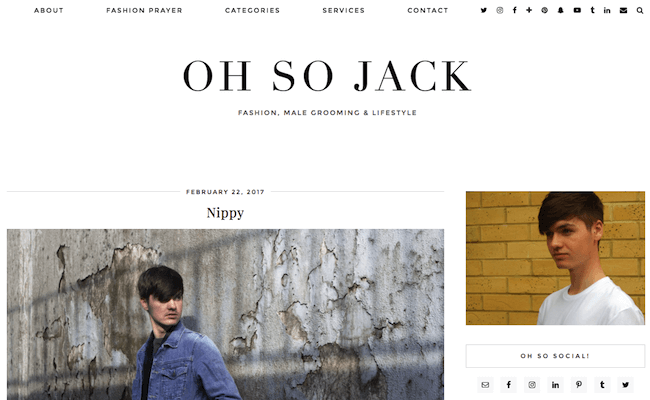Open the Bloglovin plus icon in the top bar
Image resolution: width=650 pixels, height=400 pixels.
click(x=529, y=10)
